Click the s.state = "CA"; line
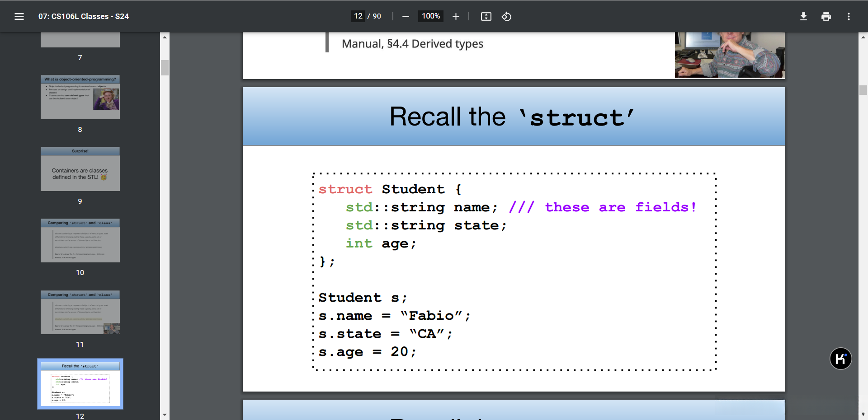Viewport: 868px width, 420px height. (386, 333)
